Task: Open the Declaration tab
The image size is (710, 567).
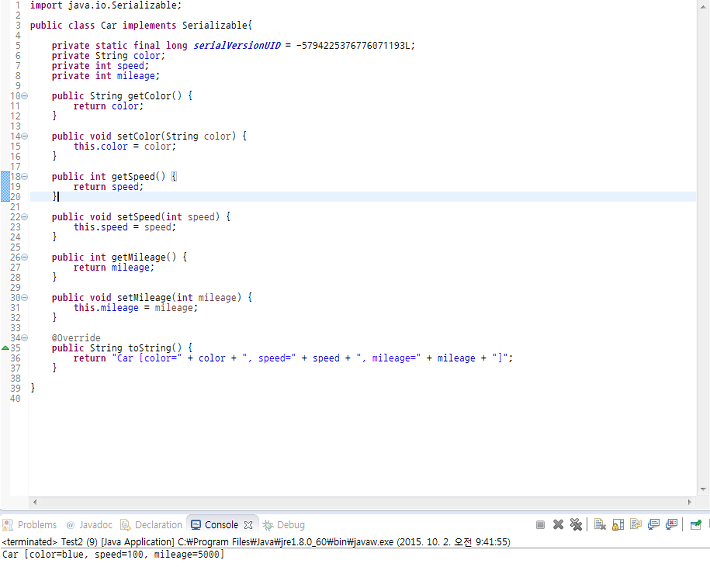Action: coord(151,524)
